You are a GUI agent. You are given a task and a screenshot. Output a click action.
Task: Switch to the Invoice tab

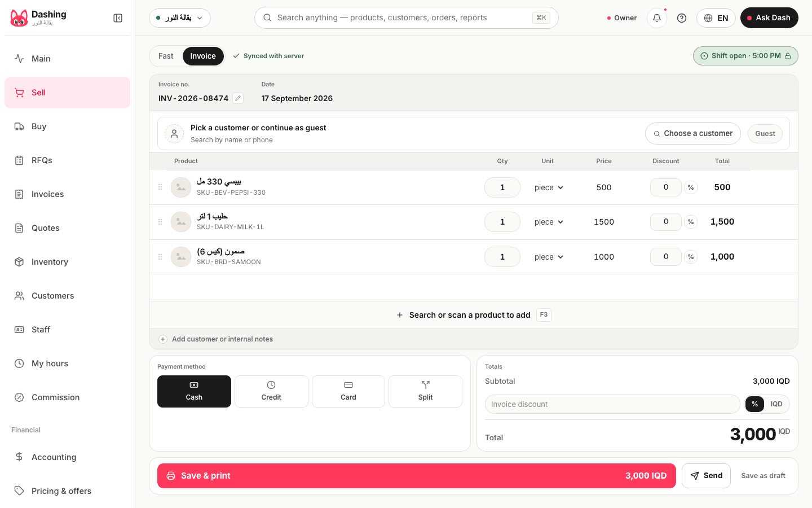click(203, 56)
